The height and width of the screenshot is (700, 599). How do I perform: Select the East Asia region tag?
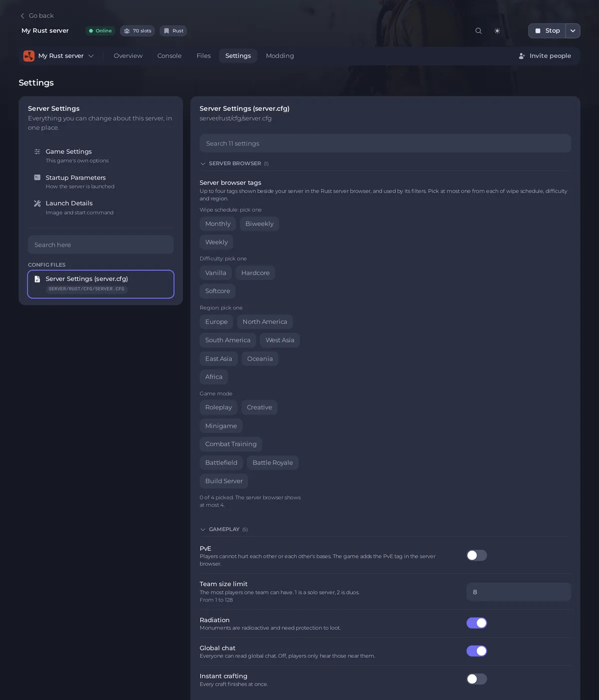(219, 359)
